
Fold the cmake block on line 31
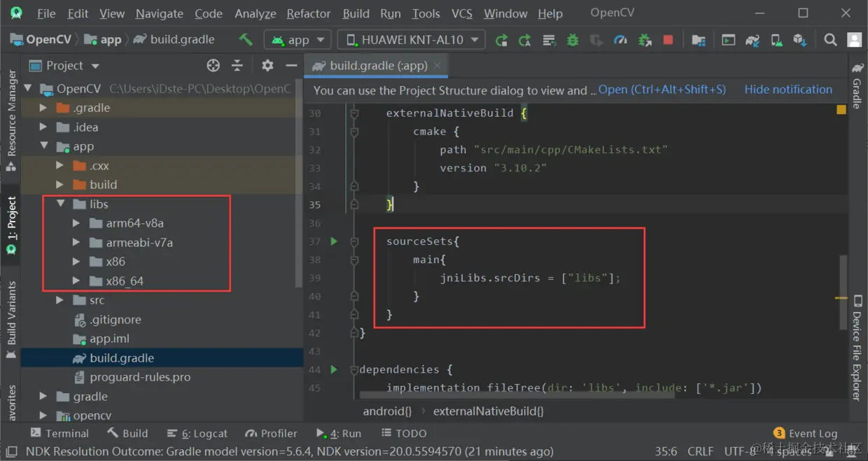pyautogui.click(x=354, y=131)
